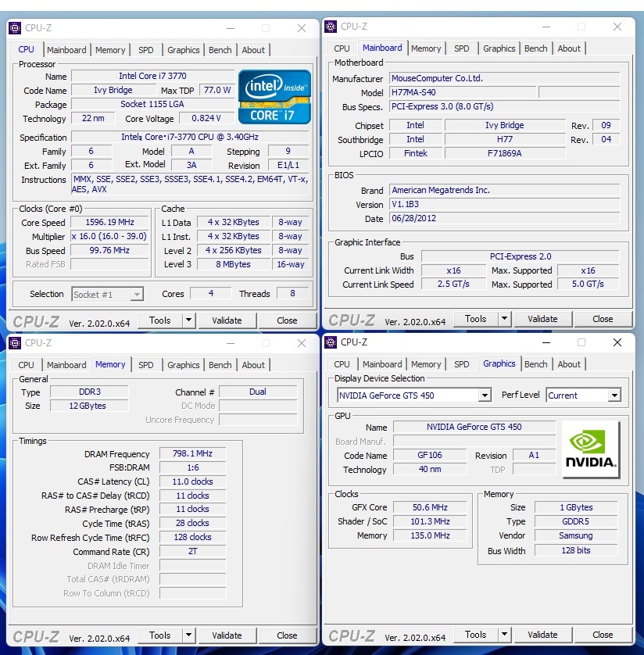
Task: Open Tools dropdown arrow in Graphics window
Action: click(x=505, y=635)
